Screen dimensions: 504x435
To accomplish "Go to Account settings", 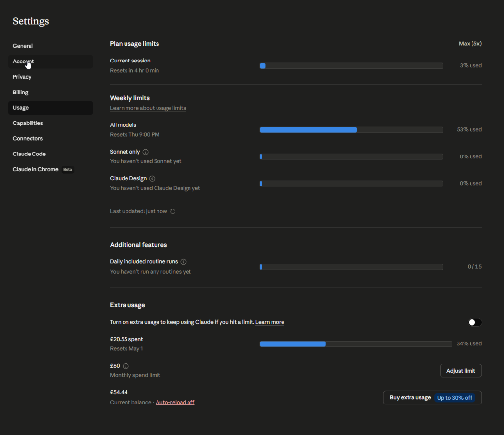I will 51,62.
